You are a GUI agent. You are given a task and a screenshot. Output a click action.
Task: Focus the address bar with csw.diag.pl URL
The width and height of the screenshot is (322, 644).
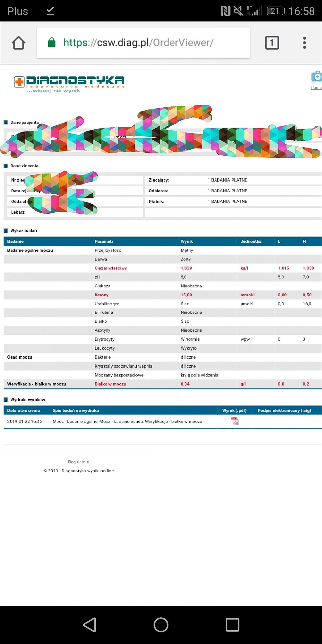tap(143, 43)
